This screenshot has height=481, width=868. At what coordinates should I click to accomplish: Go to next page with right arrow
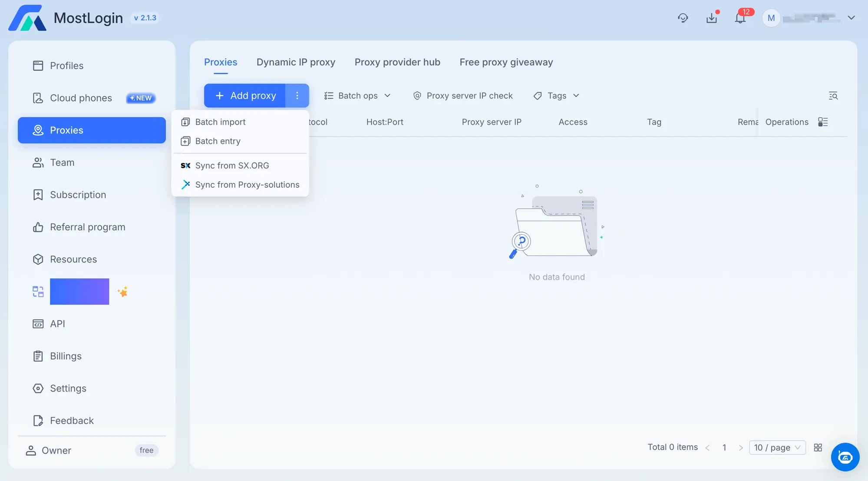[x=740, y=448]
